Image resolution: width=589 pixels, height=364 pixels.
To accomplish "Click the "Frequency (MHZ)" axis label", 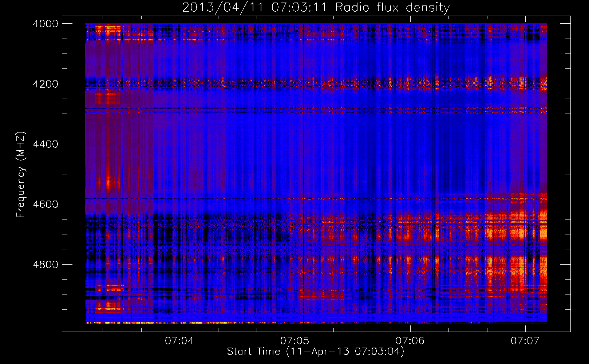I will pos(21,175).
